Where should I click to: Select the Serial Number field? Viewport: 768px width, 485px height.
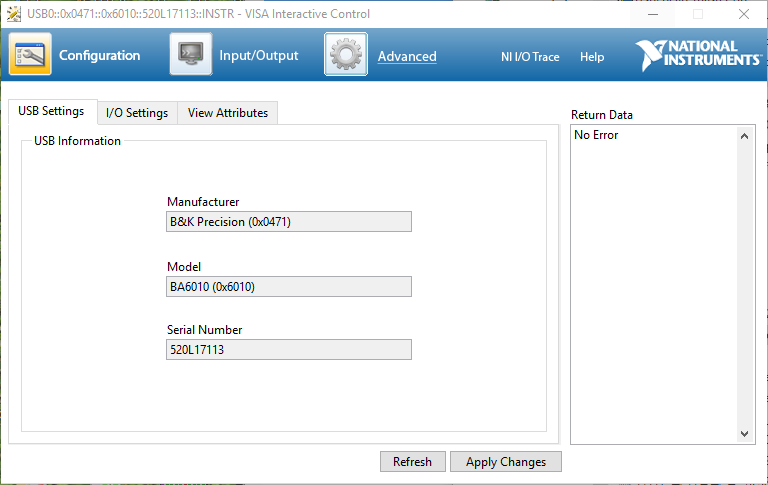tap(289, 350)
